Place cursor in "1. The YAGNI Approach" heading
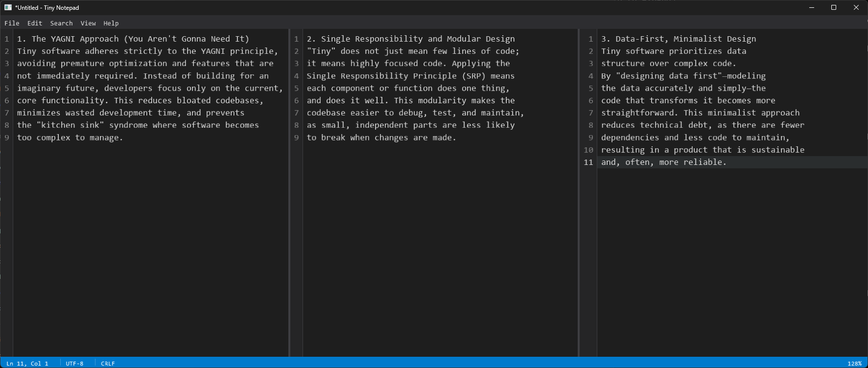868x368 pixels. pos(75,39)
